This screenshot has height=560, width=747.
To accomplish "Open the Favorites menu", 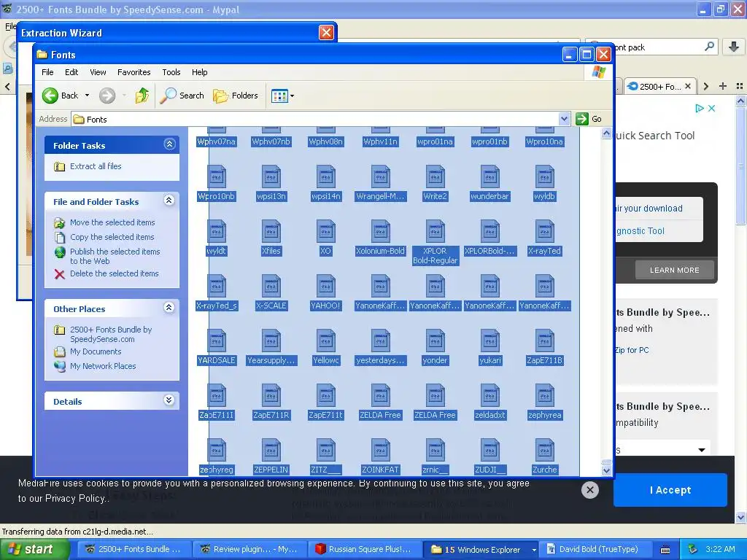I will 134,72.
